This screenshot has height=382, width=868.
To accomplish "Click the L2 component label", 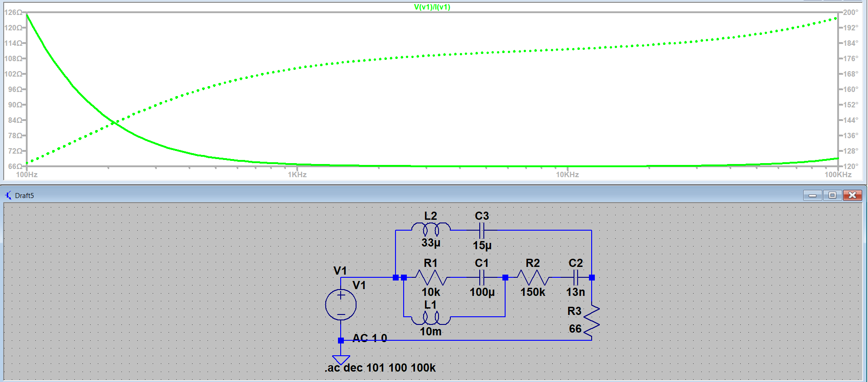I will click(431, 216).
